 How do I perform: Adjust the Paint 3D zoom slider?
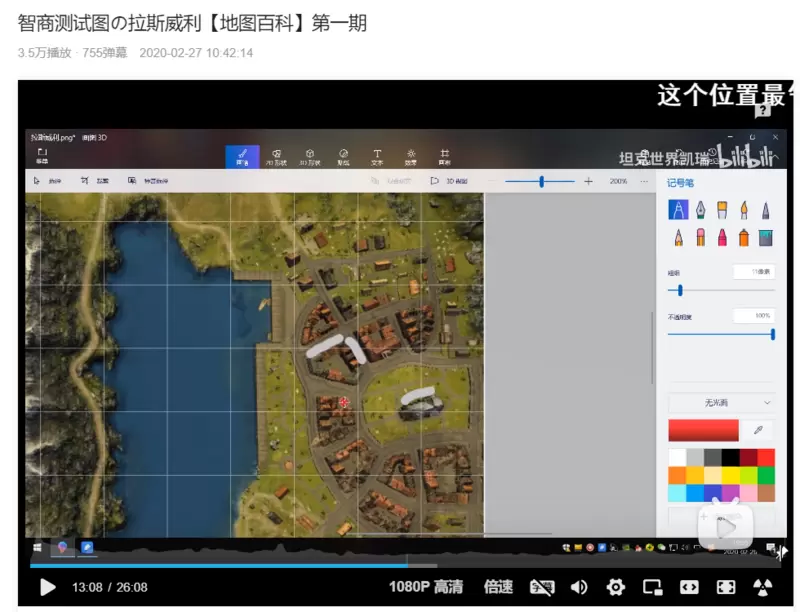[x=540, y=181]
